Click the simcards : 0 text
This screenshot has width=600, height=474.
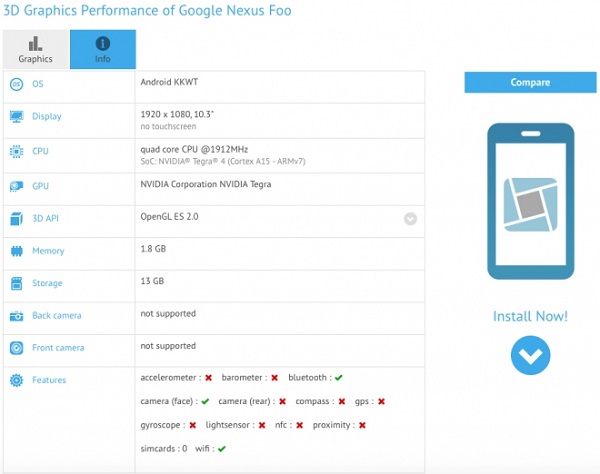pyautogui.click(x=164, y=448)
